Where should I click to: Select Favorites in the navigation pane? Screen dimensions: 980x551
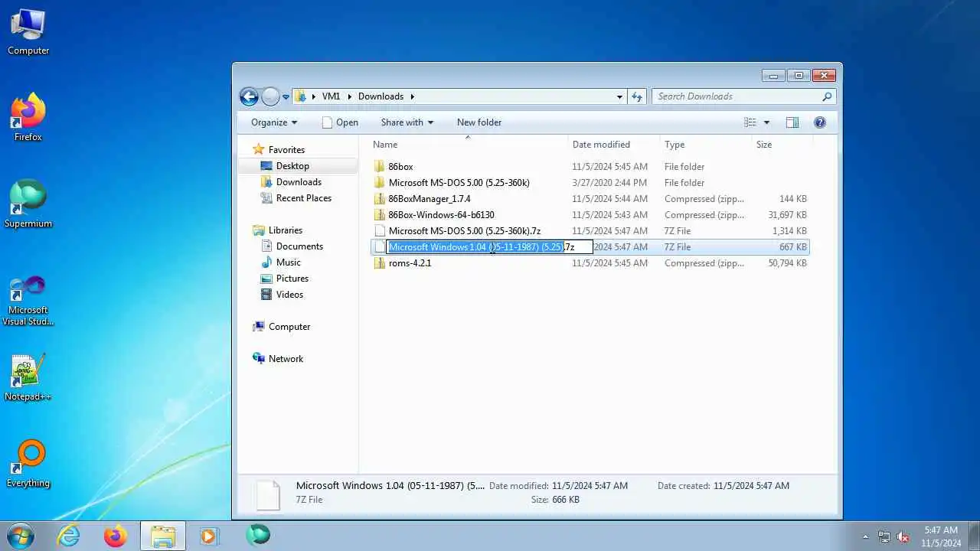286,150
